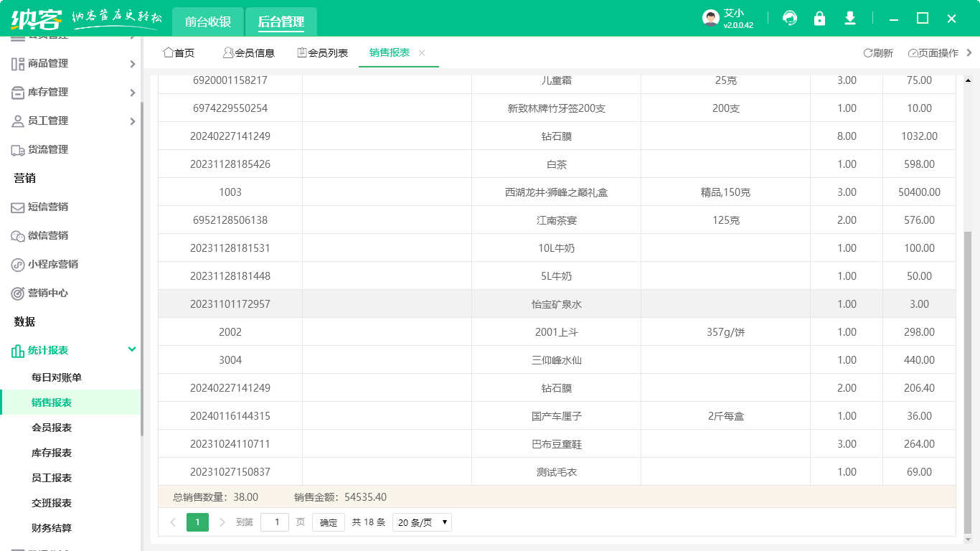Image resolution: width=980 pixels, height=551 pixels.
Task: Click the 确定 confirm button
Action: (329, 522)
